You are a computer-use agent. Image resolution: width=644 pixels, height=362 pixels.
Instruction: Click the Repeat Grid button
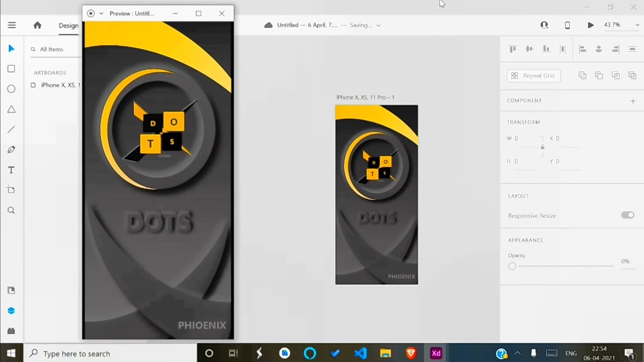point(533,75)
